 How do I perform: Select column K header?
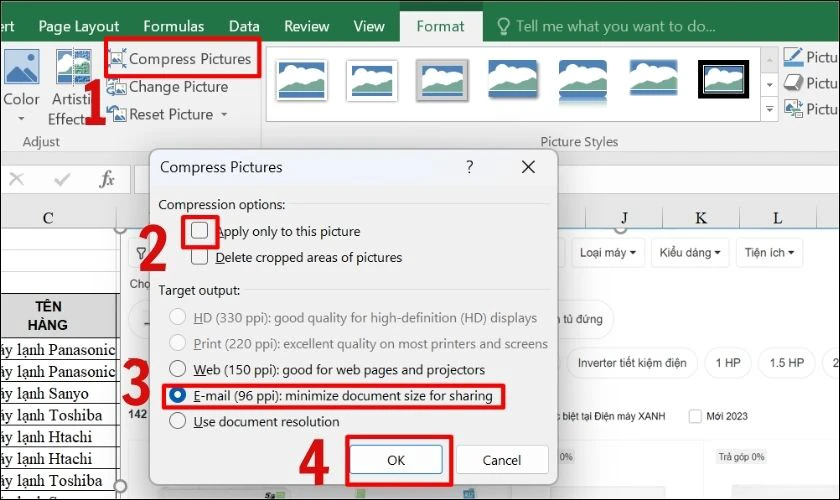tap(701, 218)
